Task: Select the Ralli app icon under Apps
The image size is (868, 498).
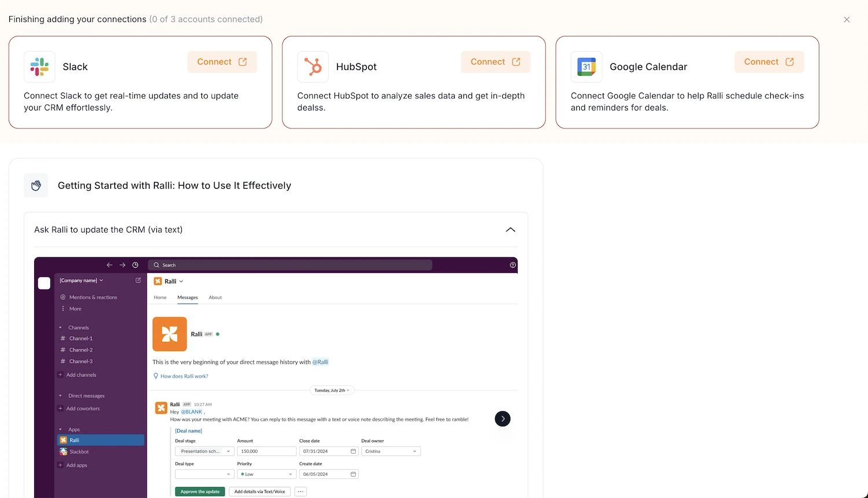Action: tap(64, 440)
